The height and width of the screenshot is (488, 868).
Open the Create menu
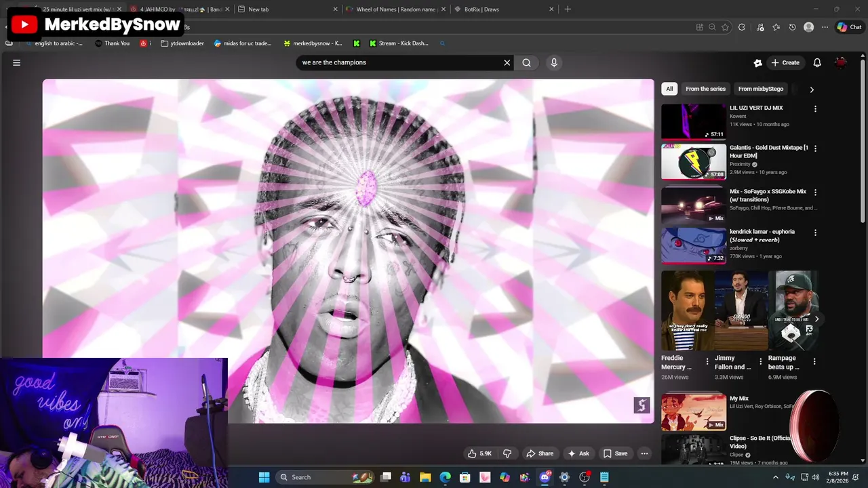[785, 62]
